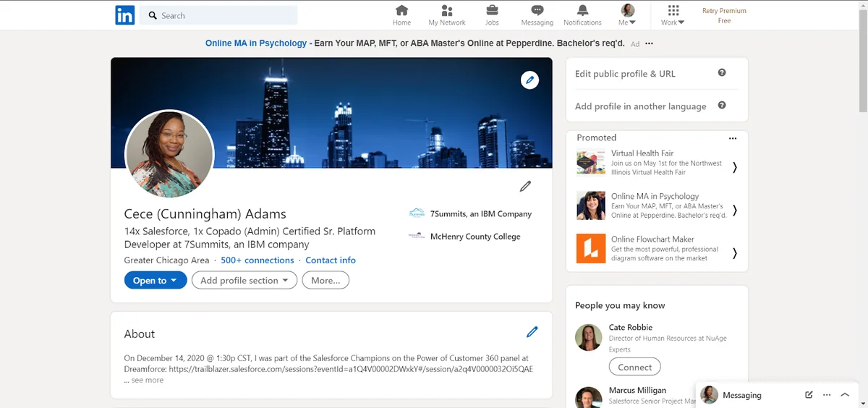Open Messaging from the top nav
This screenshot has width=868, height=408.
(537, 14)
